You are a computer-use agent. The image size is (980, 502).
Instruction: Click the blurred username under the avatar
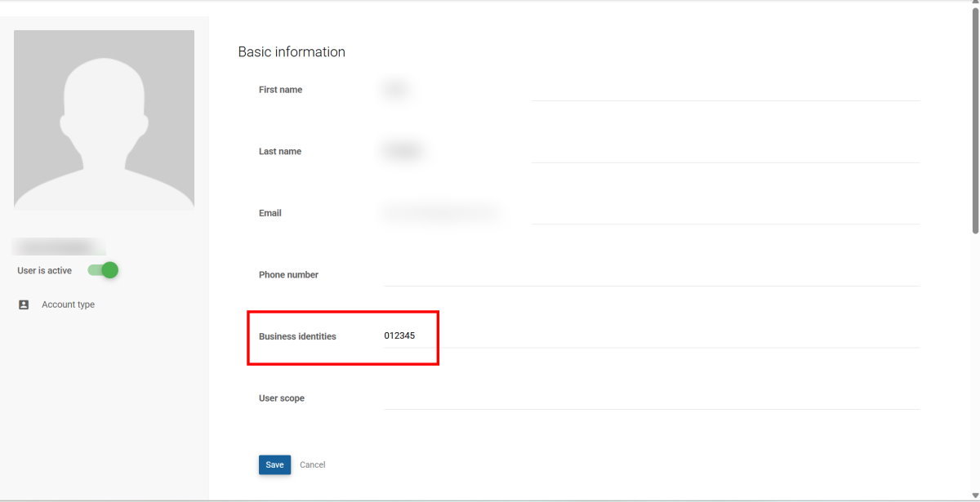59,247
